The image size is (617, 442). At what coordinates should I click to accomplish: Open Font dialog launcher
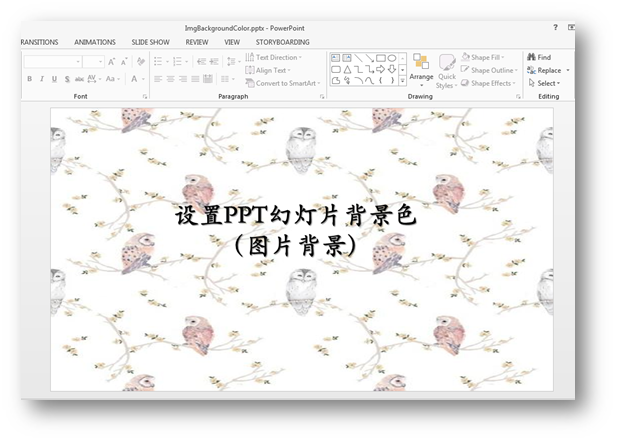coord(145,96)
